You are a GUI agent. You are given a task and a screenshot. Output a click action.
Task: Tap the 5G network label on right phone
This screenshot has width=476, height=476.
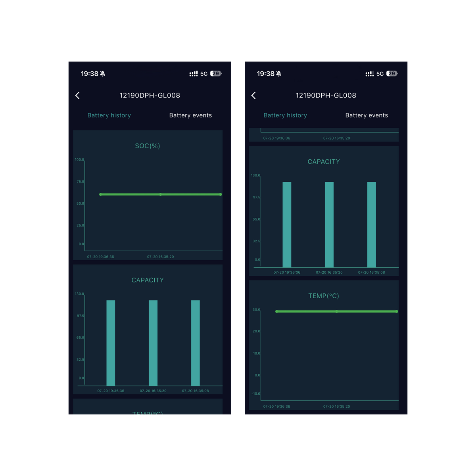380,74
